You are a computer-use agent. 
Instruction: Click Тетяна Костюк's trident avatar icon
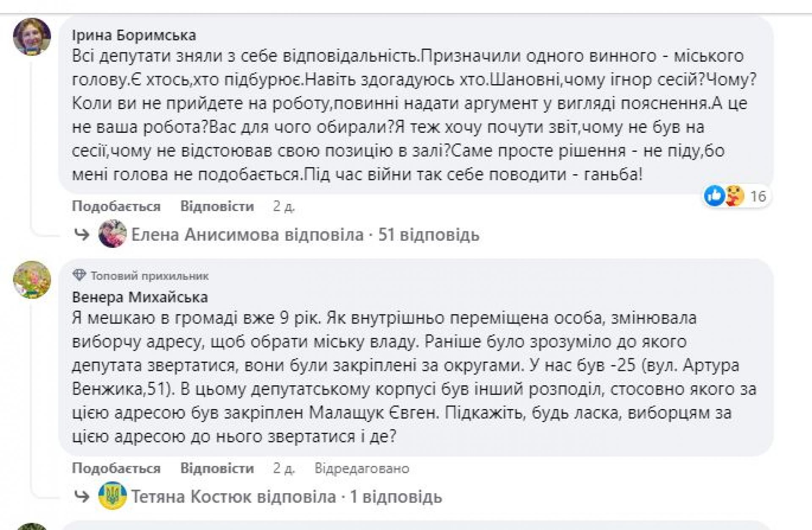(112, 496)
